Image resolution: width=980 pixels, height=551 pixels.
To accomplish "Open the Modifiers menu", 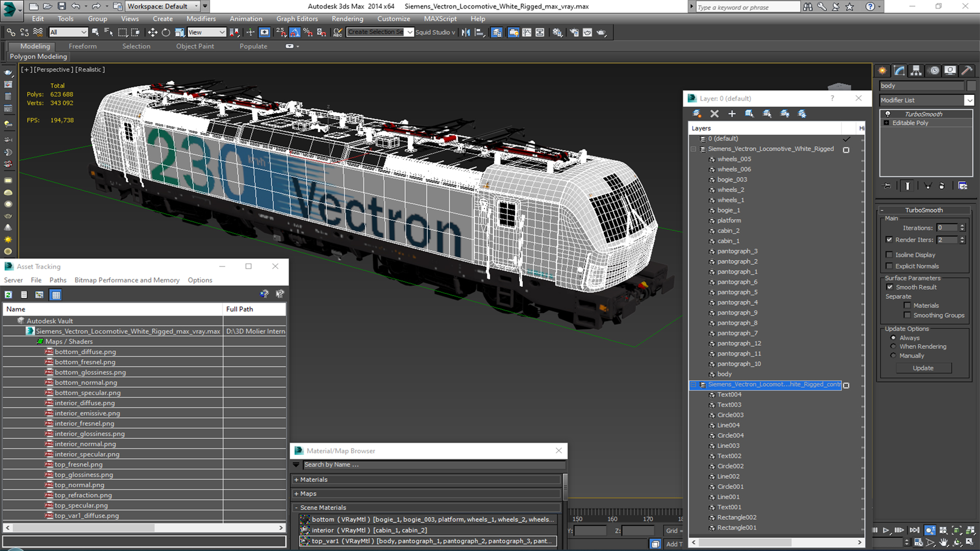I will [x=201, y=19].
